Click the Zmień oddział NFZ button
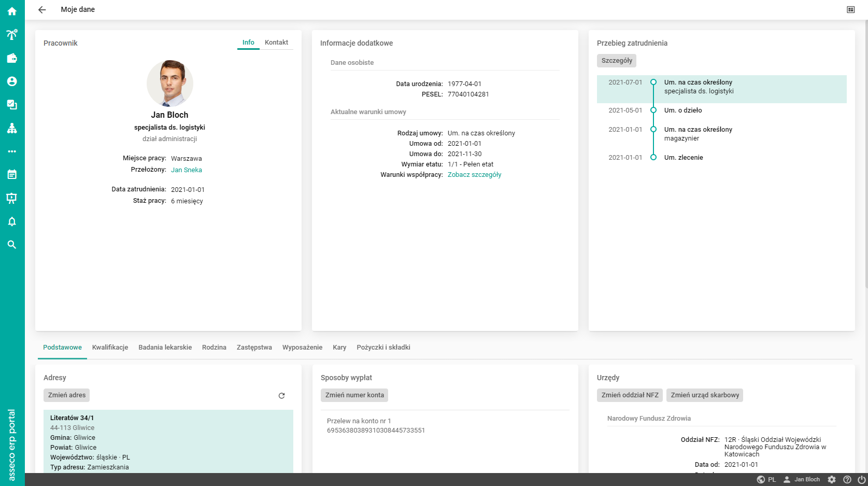 click(630, 395)
